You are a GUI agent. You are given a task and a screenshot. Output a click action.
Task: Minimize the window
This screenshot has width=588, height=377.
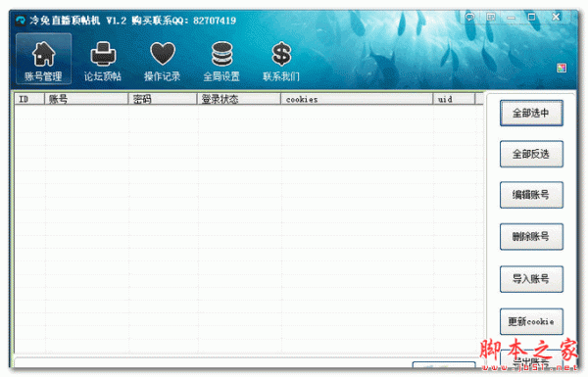[511, 18]
